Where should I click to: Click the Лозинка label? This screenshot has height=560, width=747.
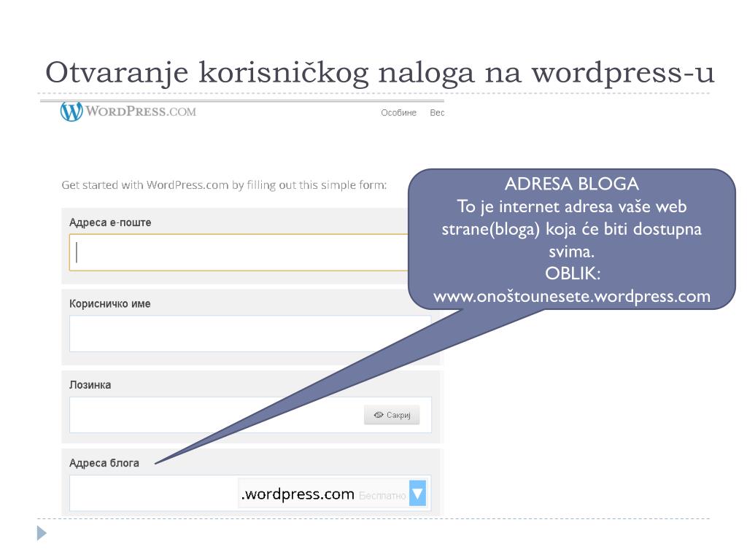tap(90, 385)
